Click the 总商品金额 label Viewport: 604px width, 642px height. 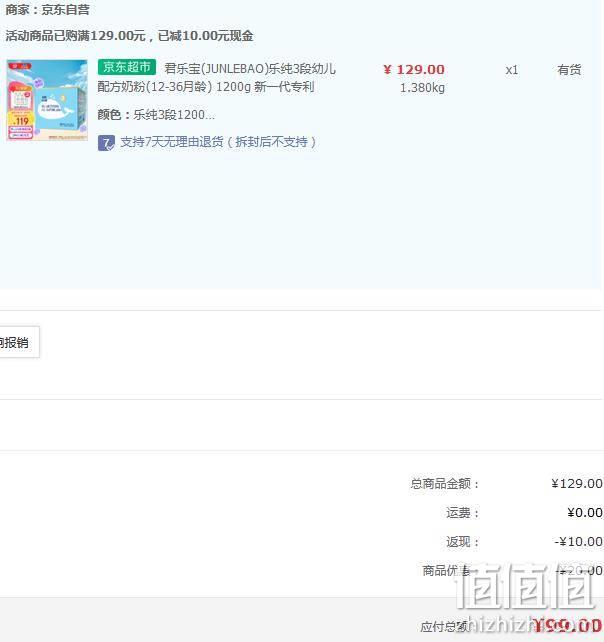coord(445,484)
